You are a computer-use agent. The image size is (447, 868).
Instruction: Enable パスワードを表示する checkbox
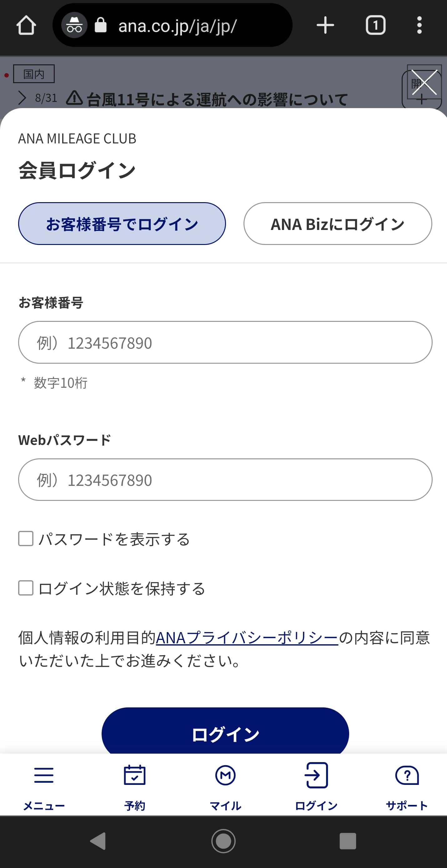click(x=26, y=538)
